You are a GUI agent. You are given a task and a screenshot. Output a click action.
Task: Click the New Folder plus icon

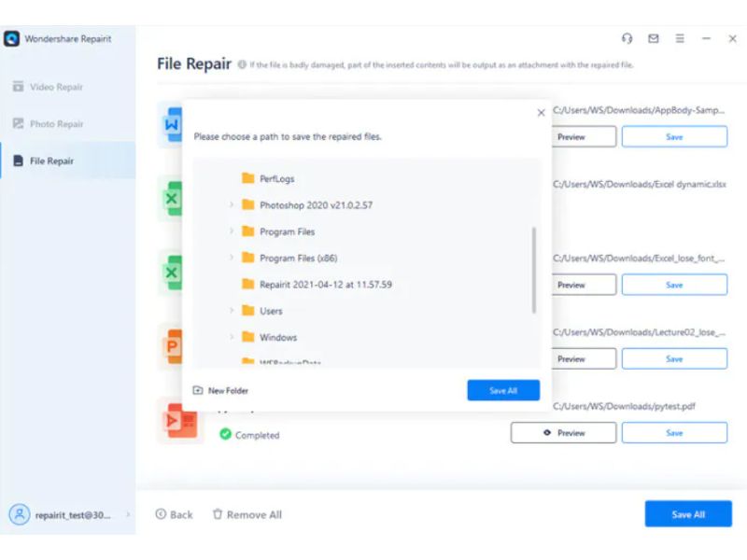click(198, 390)
